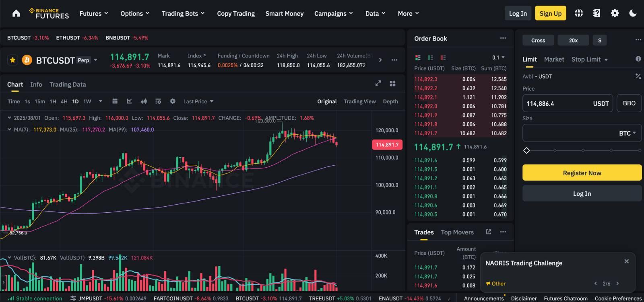The image size is (644, 302).
Task: Switch to Depth chart
Action: coord(390,101)
